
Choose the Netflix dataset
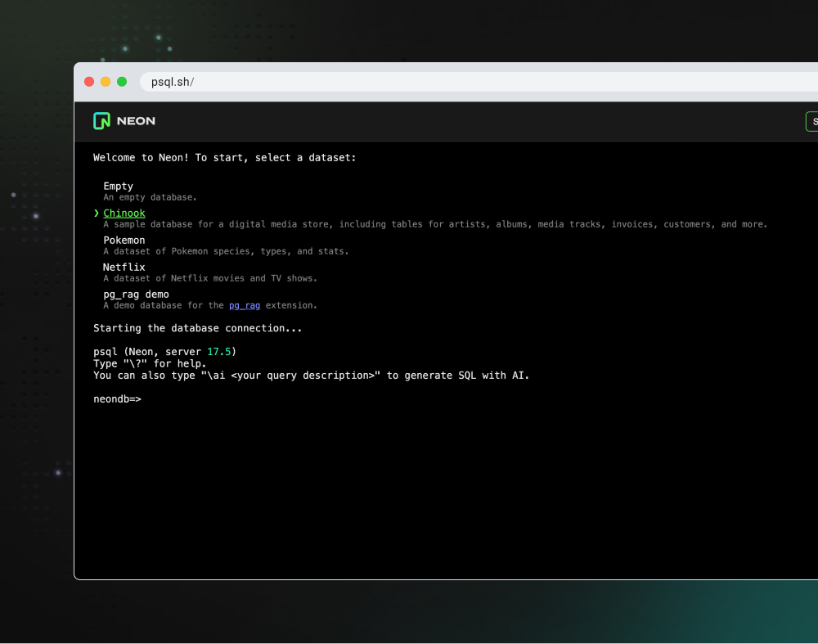pos(124,268)
